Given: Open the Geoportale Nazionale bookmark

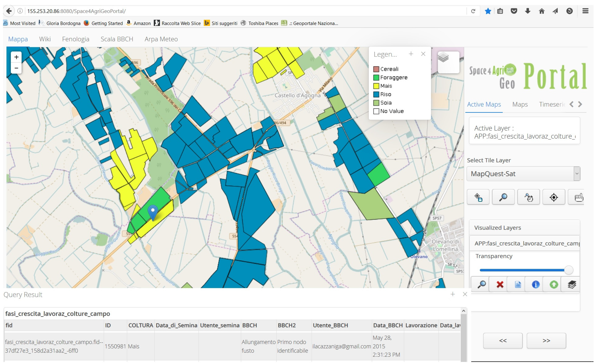Looking at the screenshot, I should pos(310,23).
